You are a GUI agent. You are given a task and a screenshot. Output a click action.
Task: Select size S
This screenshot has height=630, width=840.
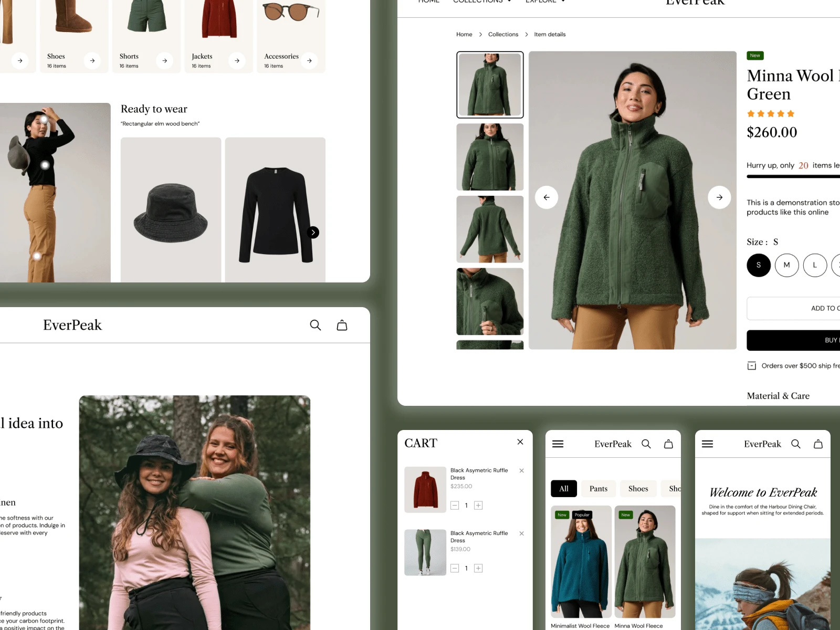[759, 265]
